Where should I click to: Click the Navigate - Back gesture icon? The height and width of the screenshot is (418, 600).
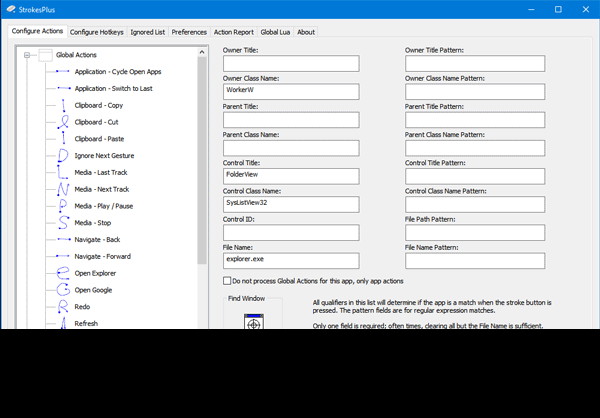click(x=64, y=240)
